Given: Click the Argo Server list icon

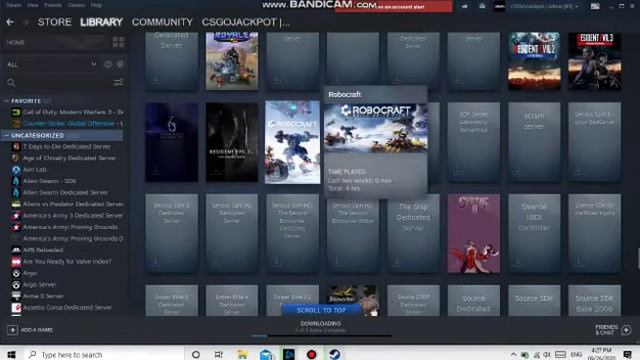Looking at the screenshot, I should click(16, 284).
